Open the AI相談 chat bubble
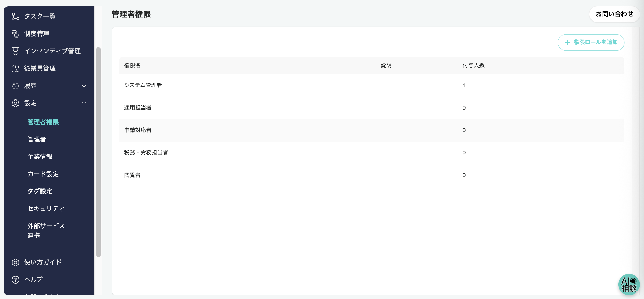The image size is (644, 299). point(629,285)
